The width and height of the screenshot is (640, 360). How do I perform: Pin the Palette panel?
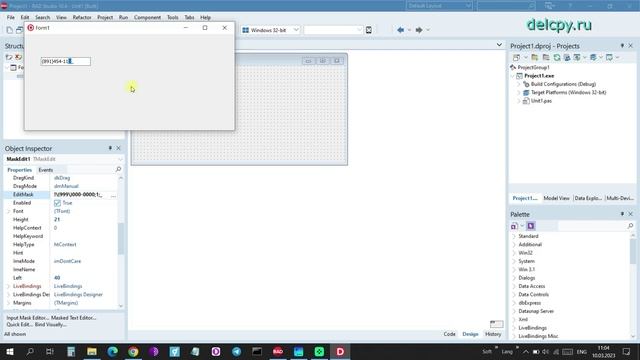pyautogui.click(x=622, y=214)
